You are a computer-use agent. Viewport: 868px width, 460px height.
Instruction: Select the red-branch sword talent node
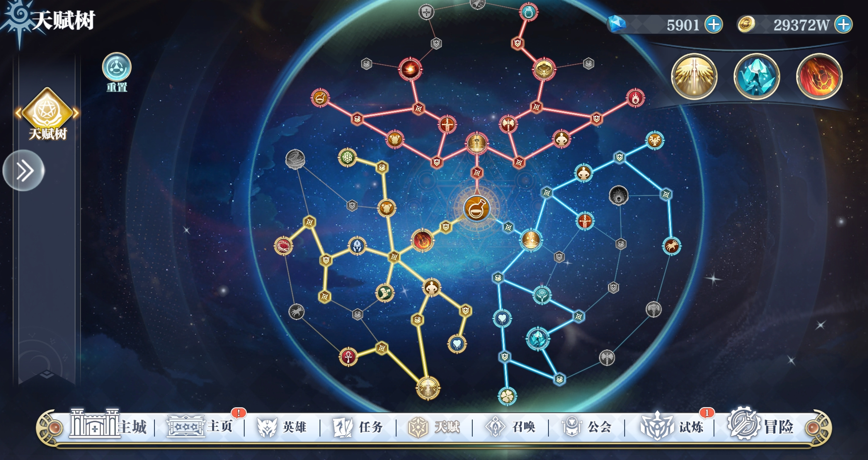447,125
